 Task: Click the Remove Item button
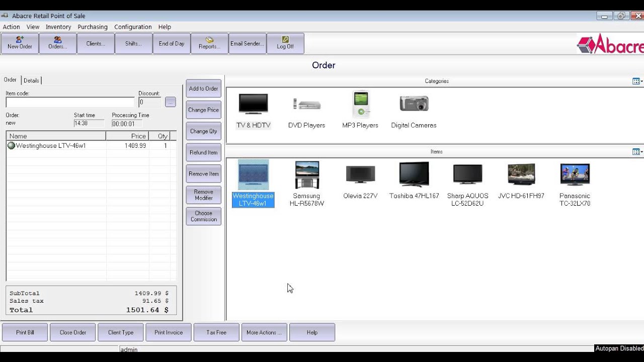point(204,174)
